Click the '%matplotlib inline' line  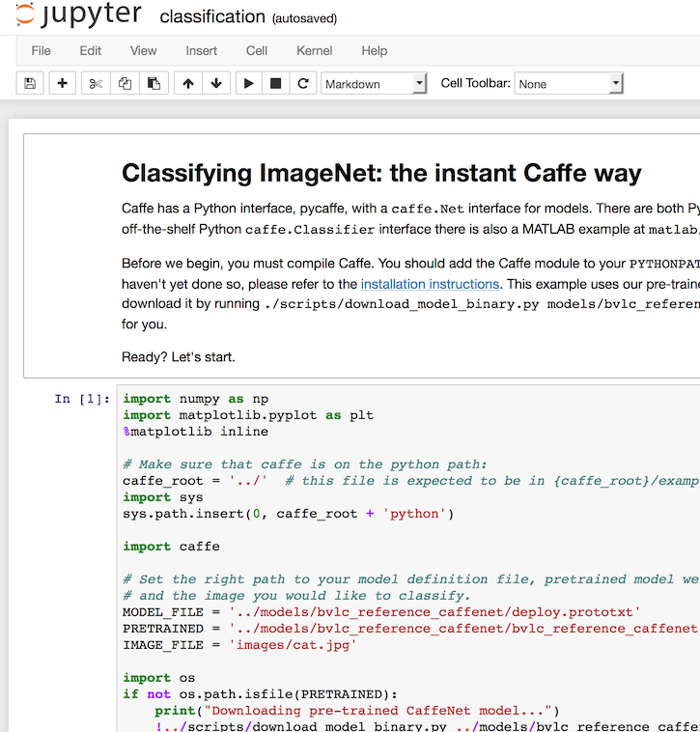point(196,432)
